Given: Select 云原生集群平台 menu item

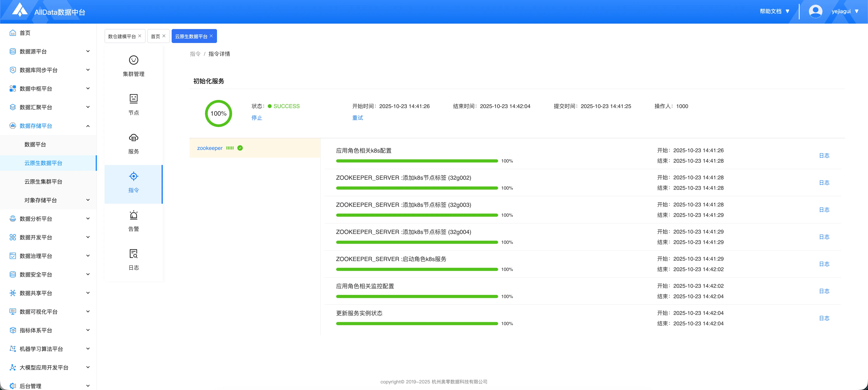Looking at the screenshot, I should coord(43,181).
